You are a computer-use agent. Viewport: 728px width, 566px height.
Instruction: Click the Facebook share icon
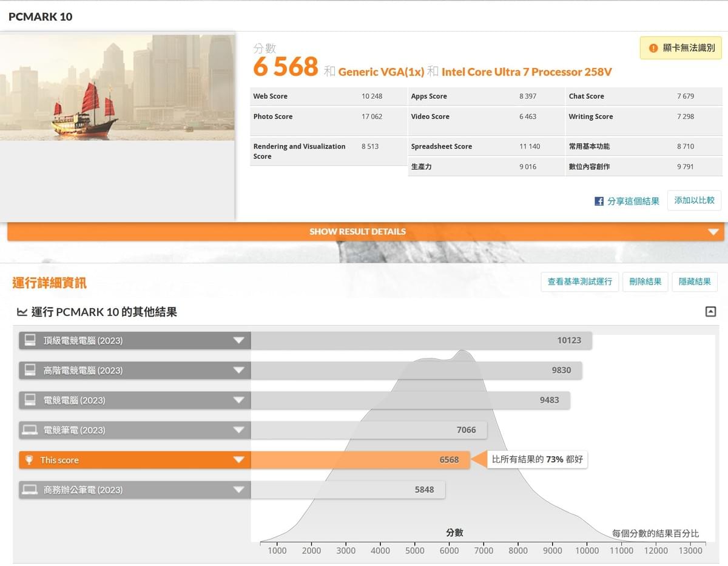point(599,201)
